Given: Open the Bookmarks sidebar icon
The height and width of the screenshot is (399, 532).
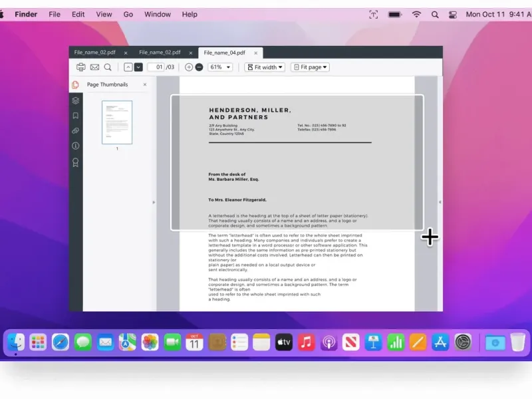Looking at the screenshot, I should click(76, 116).
